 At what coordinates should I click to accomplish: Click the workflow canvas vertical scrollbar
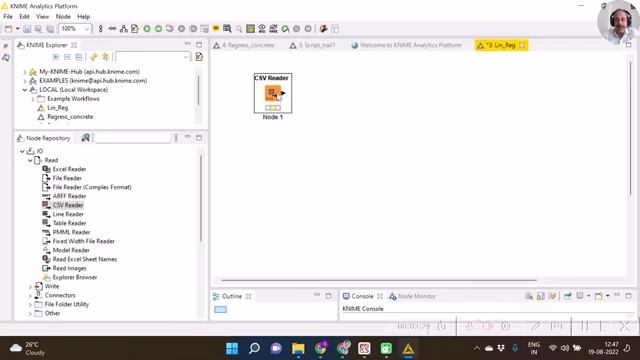630,128
